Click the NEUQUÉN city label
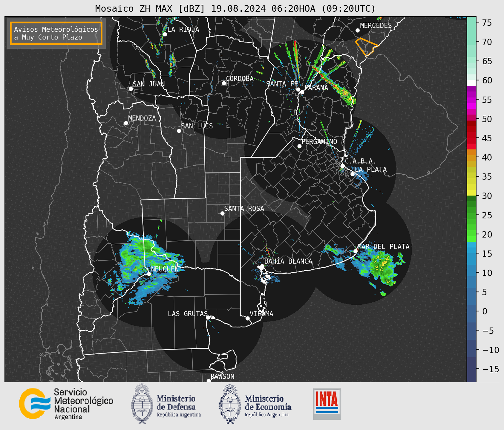The width and height of the screenshot is (504, 430). click(165, 269)
